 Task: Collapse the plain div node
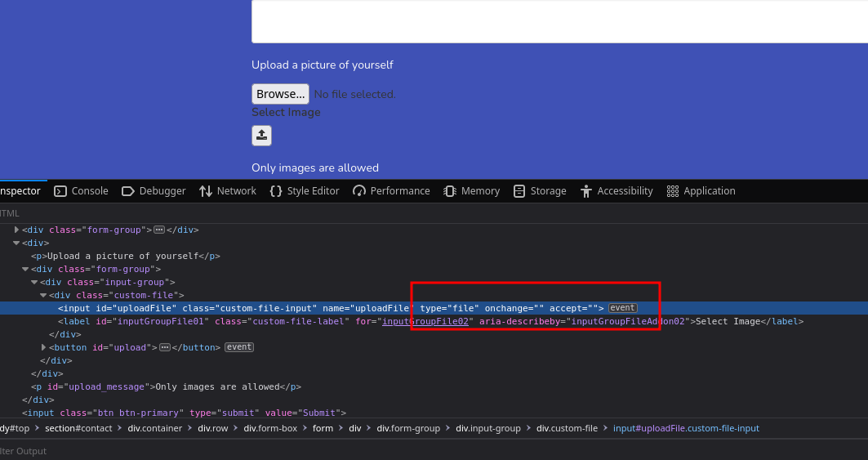point(16,243)
